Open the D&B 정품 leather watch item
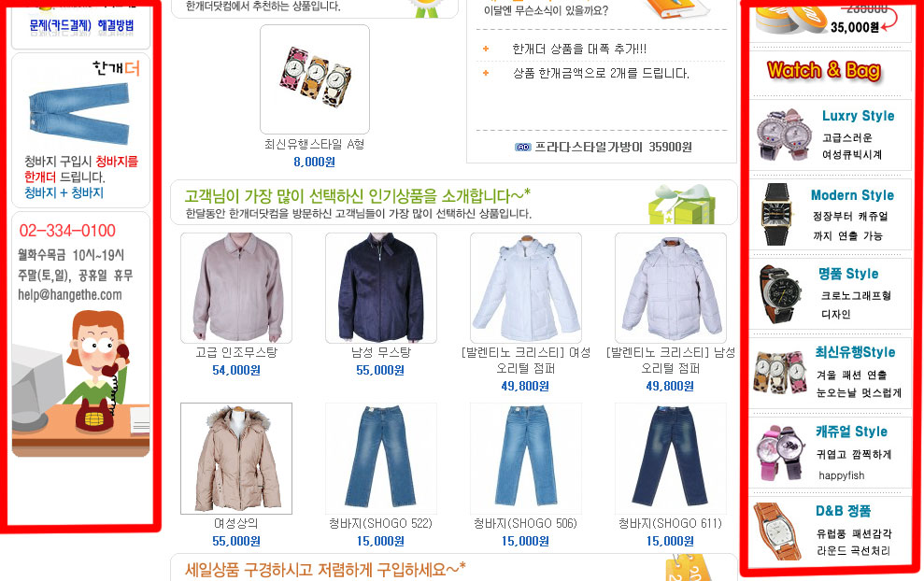Viewport: 924px width, 581px height. pyautogui.click(x=830, y=532)
